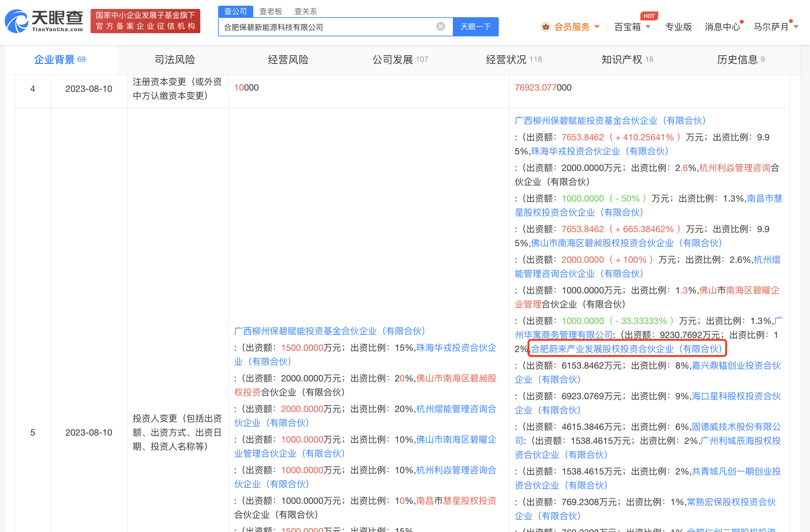Open 佛山市南海区碧曜企业管理合伙企业 link in the left column
The height and width of the screenshot is (532, 810).
tap(365, 446)
